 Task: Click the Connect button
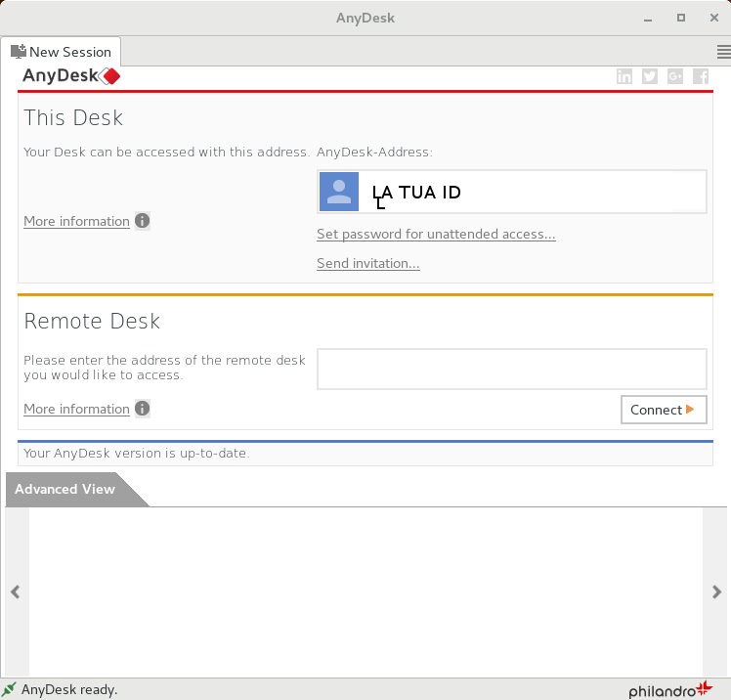(664, 410)
